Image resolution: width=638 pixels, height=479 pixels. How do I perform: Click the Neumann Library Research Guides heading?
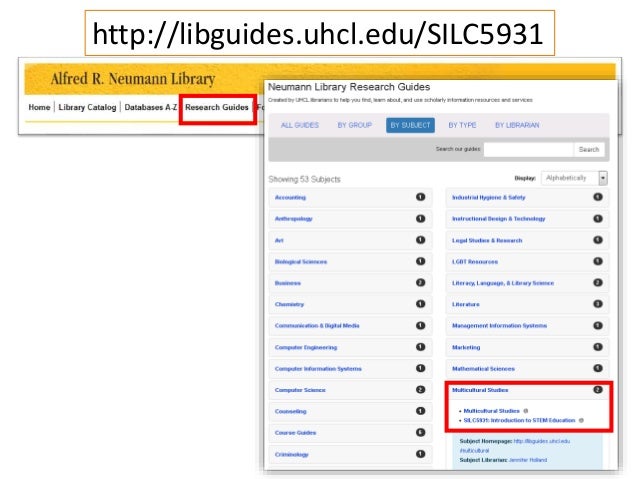click(x=349, y=87)
